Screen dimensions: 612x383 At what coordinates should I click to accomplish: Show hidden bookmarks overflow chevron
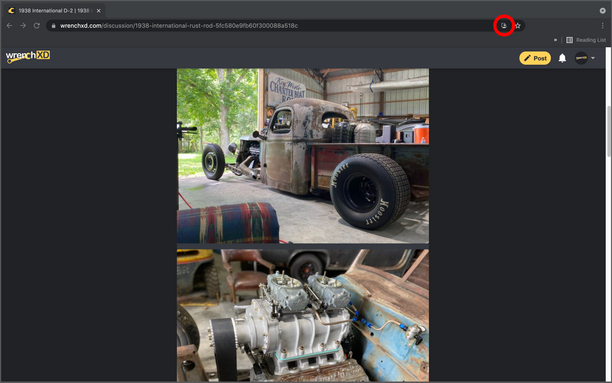[555, 40]
